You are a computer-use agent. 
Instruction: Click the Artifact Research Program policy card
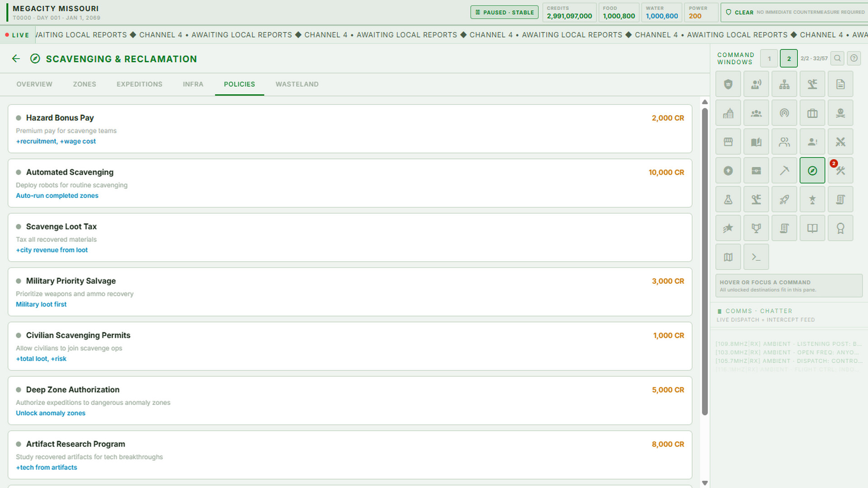(350, 455)
